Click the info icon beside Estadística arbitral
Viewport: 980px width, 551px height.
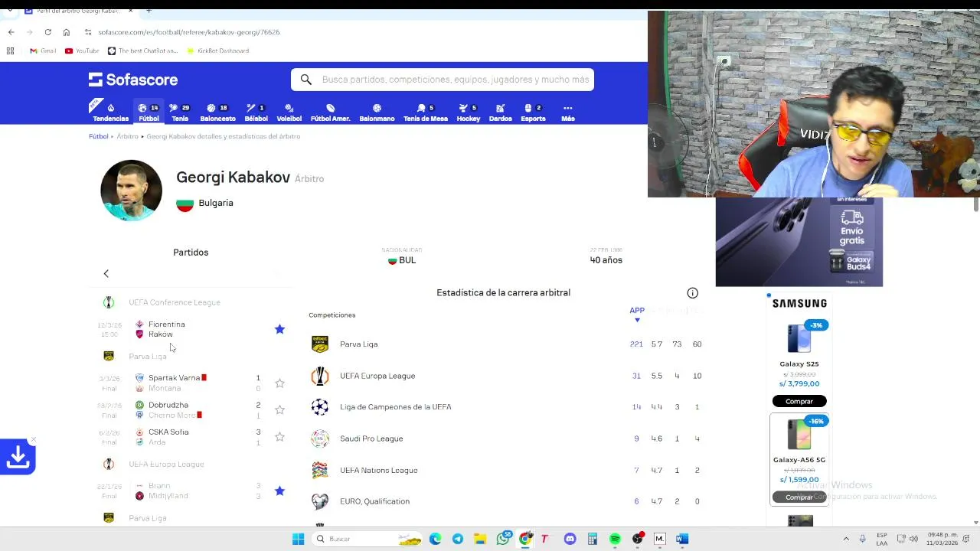pyautogui.click(x=692, y=292)
